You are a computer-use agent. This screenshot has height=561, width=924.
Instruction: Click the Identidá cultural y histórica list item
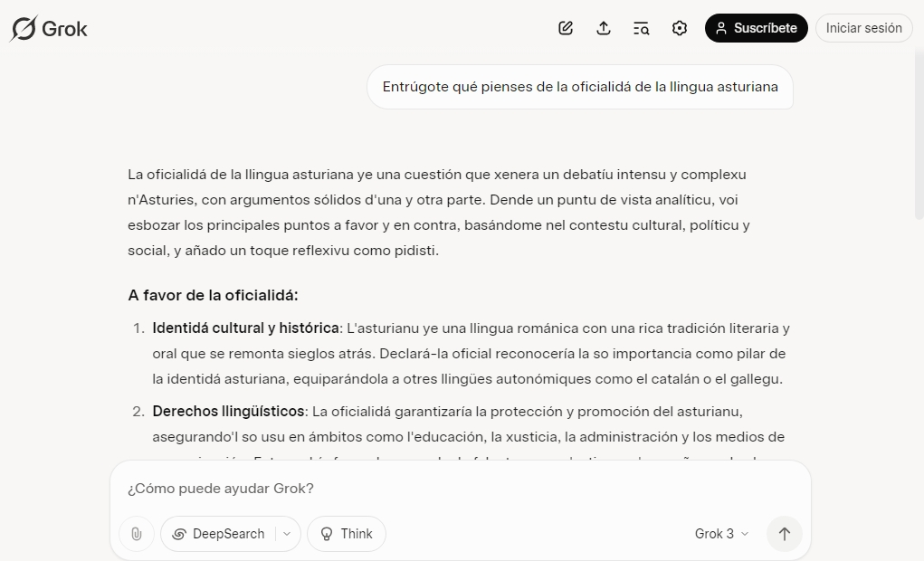pyautogui.click(x=471, y=354)
